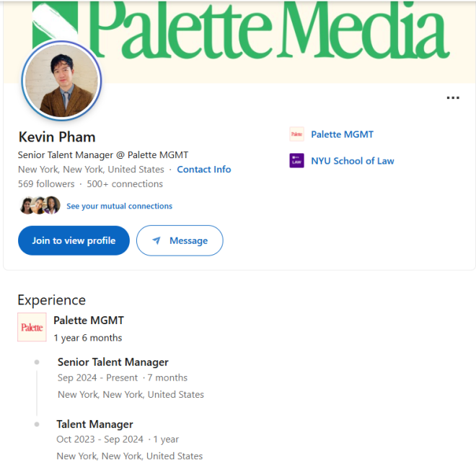Select the Senior Talent Manager role title
The height and width of the screenshot is (475, 476).
pos(113,362)
